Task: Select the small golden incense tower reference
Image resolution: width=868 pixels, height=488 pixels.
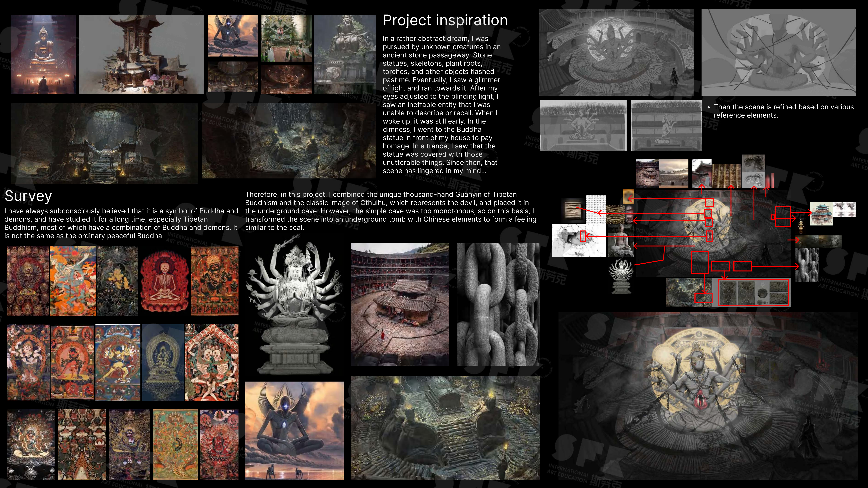Action: tap(801, 226)
